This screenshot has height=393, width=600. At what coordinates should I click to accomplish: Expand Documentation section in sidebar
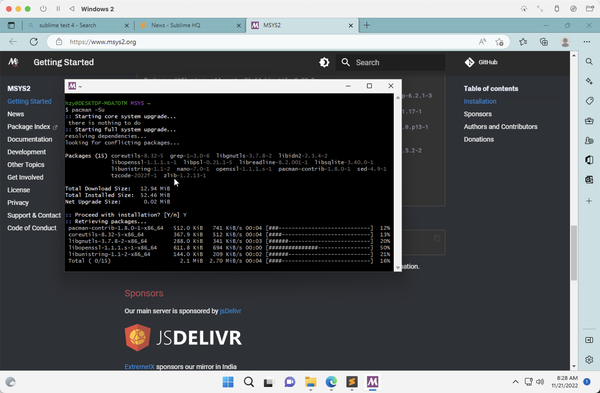pyautogui.click(x=30, y=139)
